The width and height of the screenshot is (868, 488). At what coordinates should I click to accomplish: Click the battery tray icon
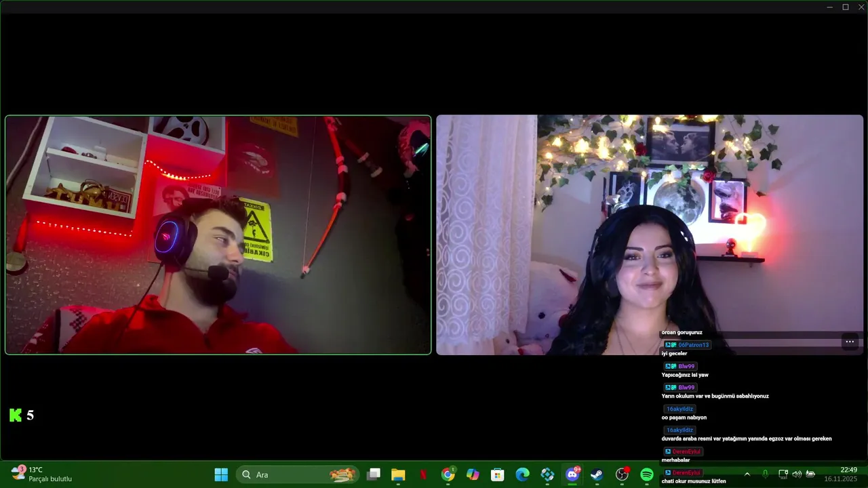810,474
